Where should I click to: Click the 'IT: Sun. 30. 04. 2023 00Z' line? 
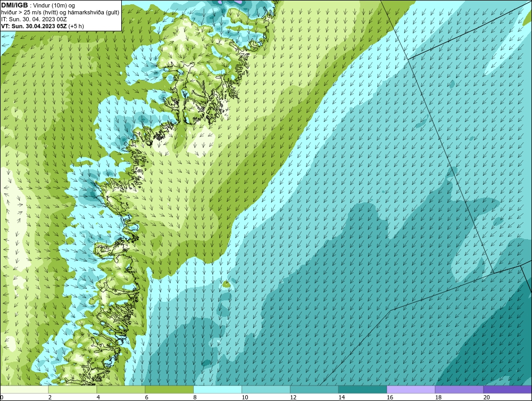pos(34,19)
